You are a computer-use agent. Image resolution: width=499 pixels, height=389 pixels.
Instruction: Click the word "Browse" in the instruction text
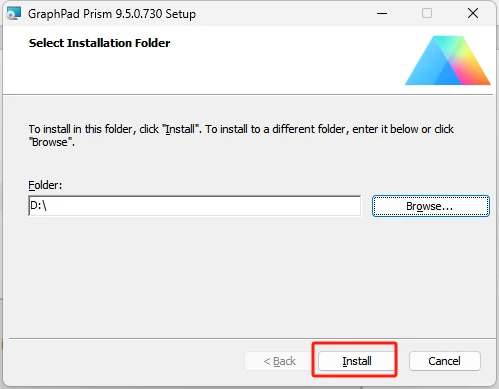click(49, 142)
